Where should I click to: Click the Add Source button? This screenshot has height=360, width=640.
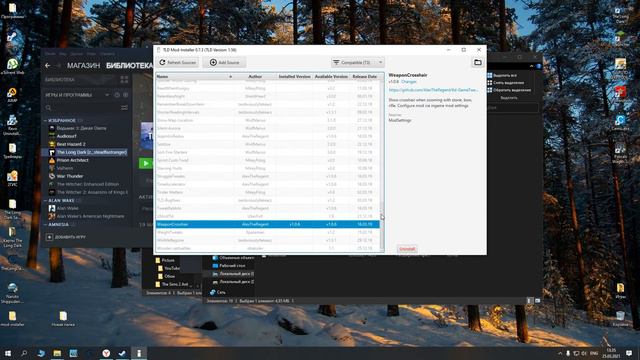224,62
